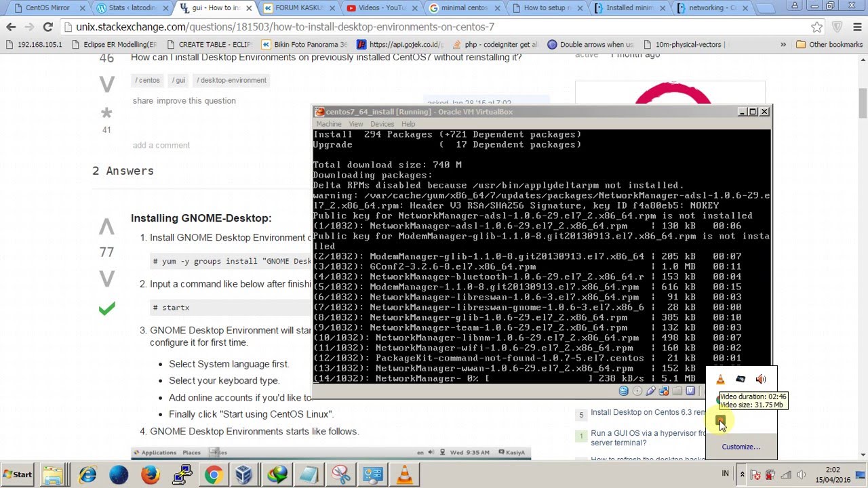The height and width of the screenshot is (488, 868).
Task: Open the php - codeigniter bookmark
Action: click(495, 45)
